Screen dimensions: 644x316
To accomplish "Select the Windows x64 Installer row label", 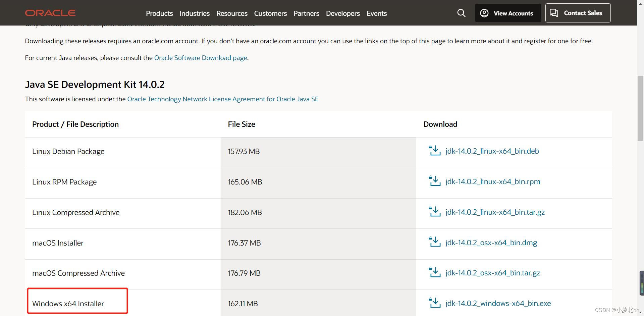I will coord(68,304).
